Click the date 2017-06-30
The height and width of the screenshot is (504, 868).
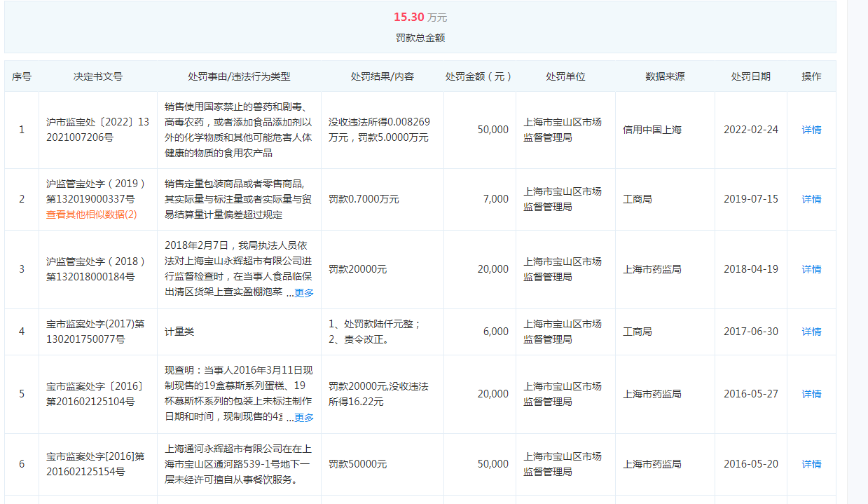tap(751, 332)
